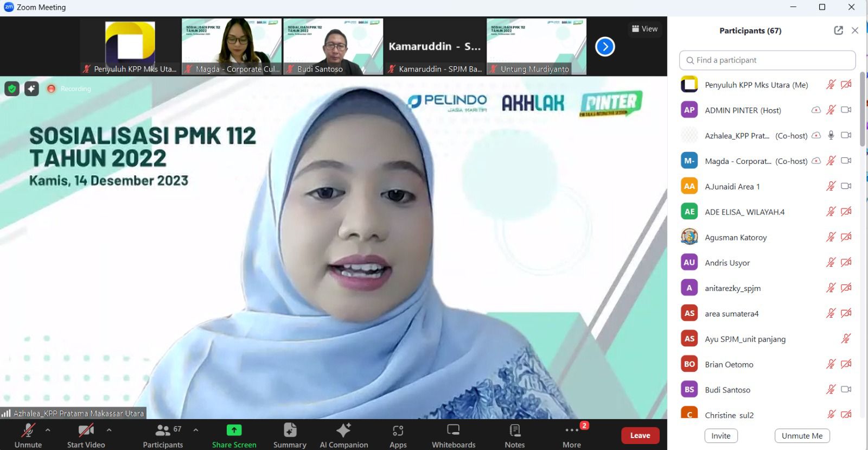
Task: Pop out the Participants panel
Action: point(838,30)
